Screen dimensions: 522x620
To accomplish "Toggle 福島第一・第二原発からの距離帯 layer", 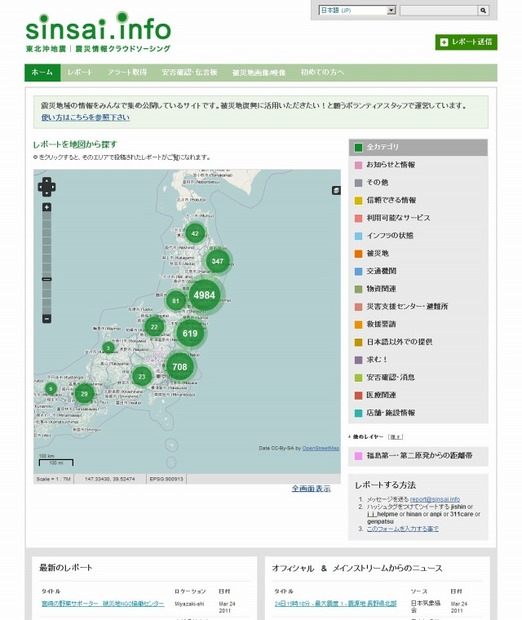I will pos(418,456).
